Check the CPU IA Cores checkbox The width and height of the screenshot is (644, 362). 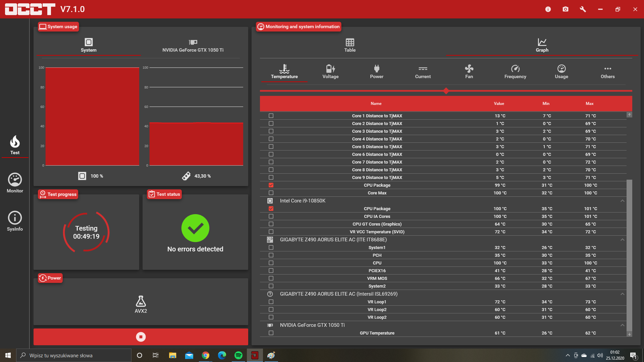click(271, 216)
